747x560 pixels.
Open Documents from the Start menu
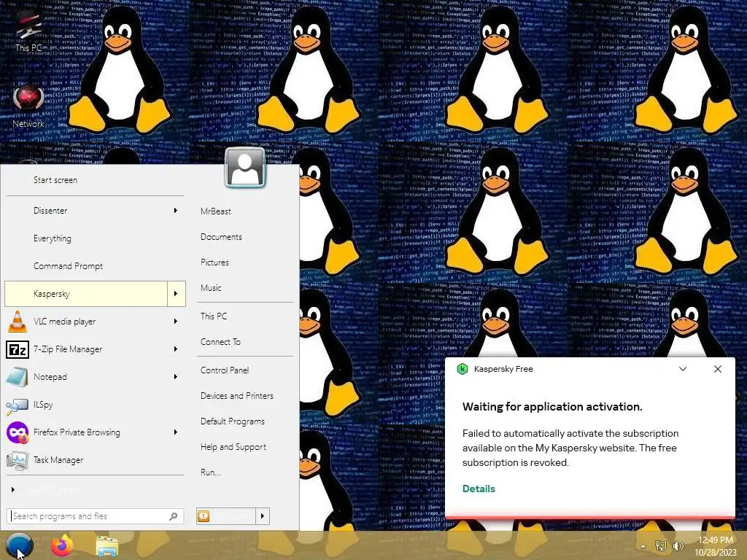[221, 237]
